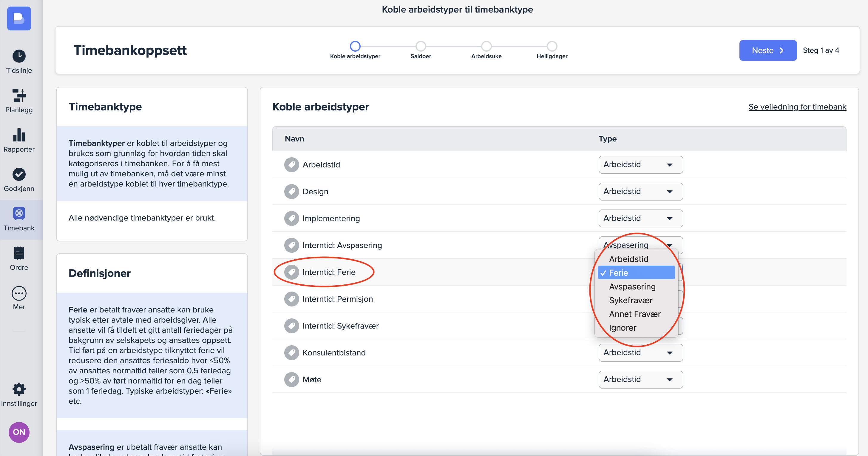The image size is (868, 456).
Task: Open Tidslinje clock icon in sidebar
Action: [19, 56]
